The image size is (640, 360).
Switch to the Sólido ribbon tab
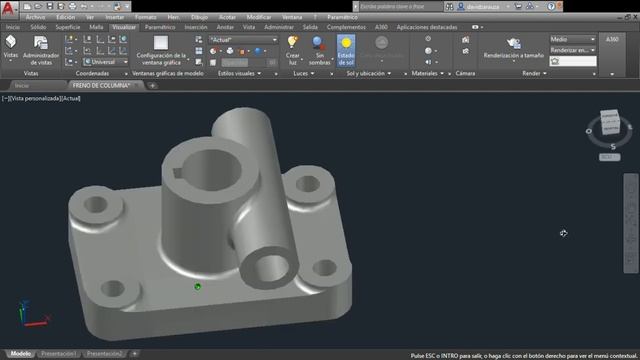pyautogui.click(x=38, y=27)
